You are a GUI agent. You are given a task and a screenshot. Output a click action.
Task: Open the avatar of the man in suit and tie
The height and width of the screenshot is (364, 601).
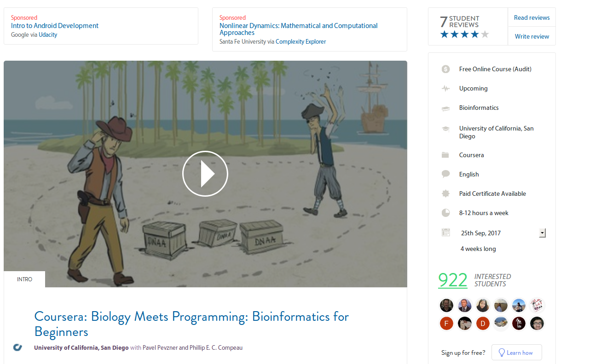[465, 305]
